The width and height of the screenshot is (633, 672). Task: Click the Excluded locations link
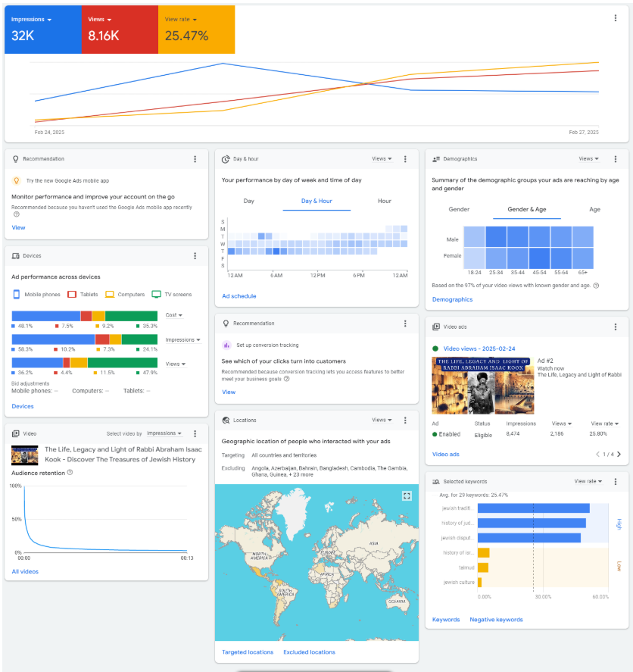[x=309, y=652]
